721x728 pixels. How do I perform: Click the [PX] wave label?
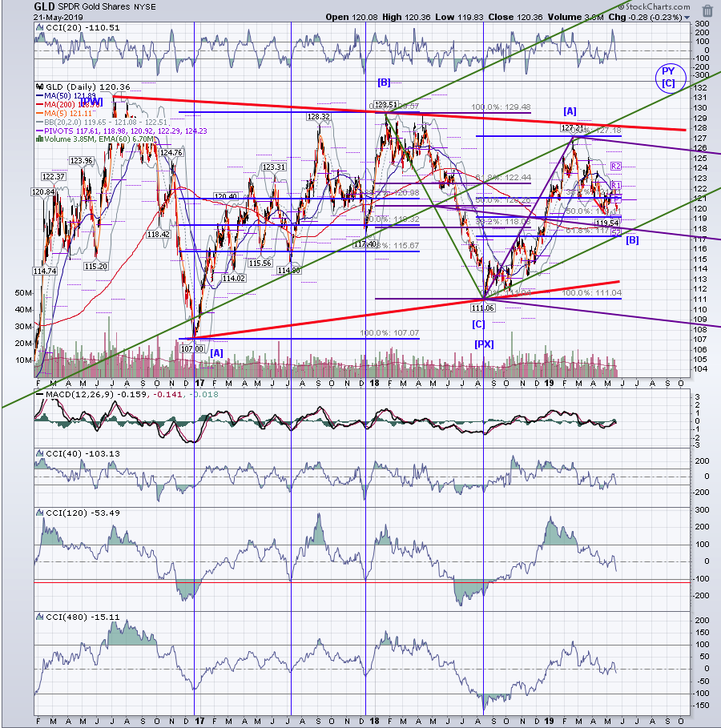pyautogui.click(x=484, y=344)
